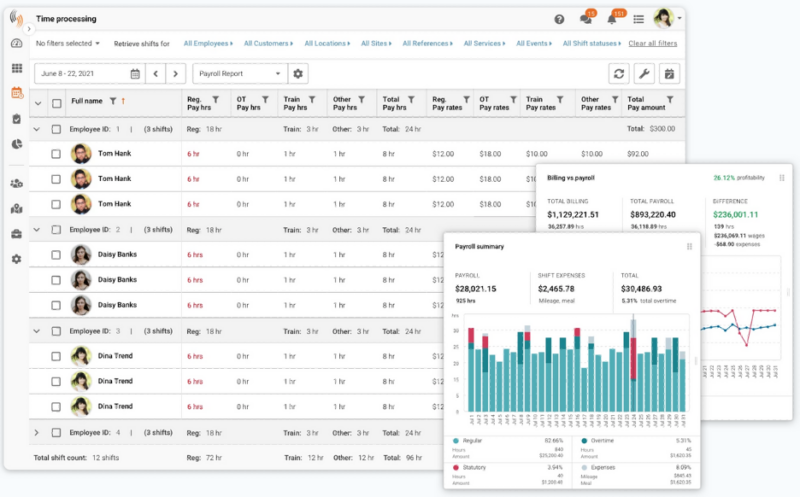Tick the select-all checkbox in header

pos(57,102)
